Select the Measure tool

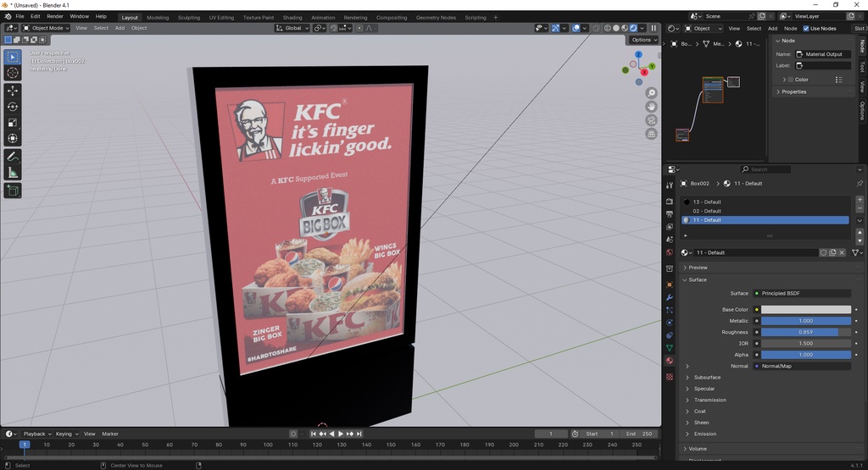pos(13,173)
